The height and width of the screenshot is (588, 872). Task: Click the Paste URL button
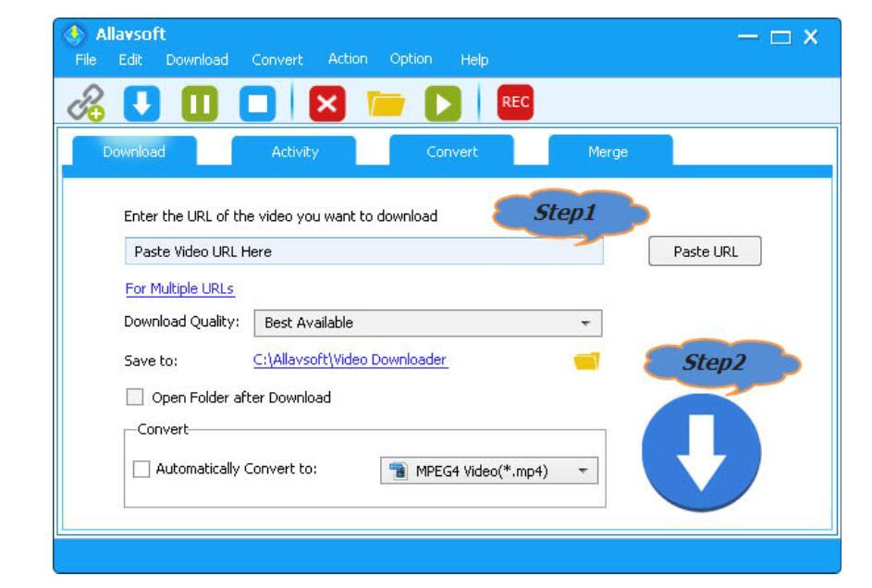(x=705, y=251)
